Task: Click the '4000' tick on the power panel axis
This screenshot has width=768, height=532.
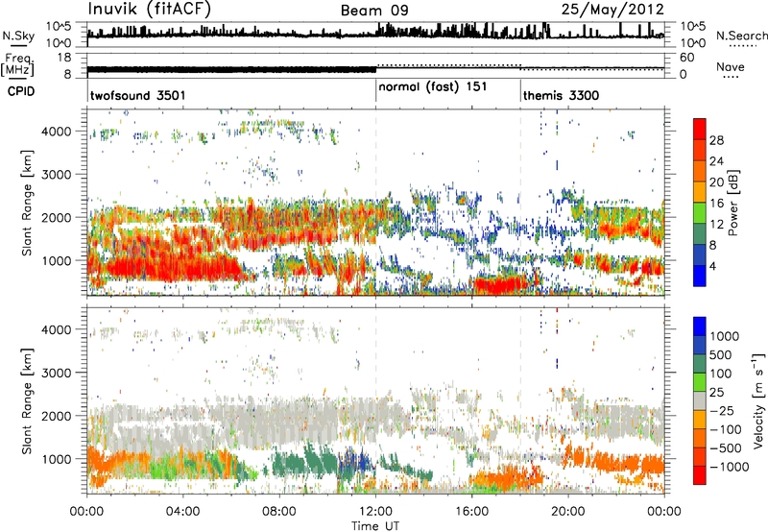Action: (x=57, y=132)
